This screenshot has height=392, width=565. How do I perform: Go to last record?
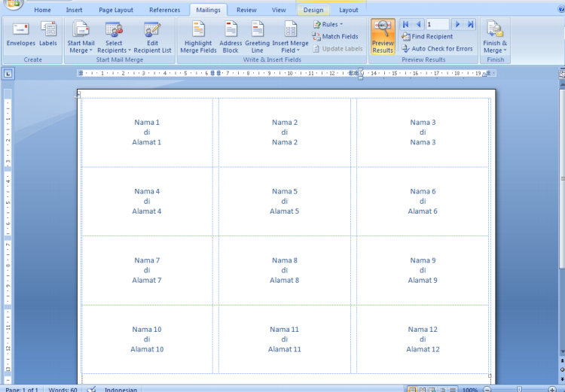click(470, 25)
